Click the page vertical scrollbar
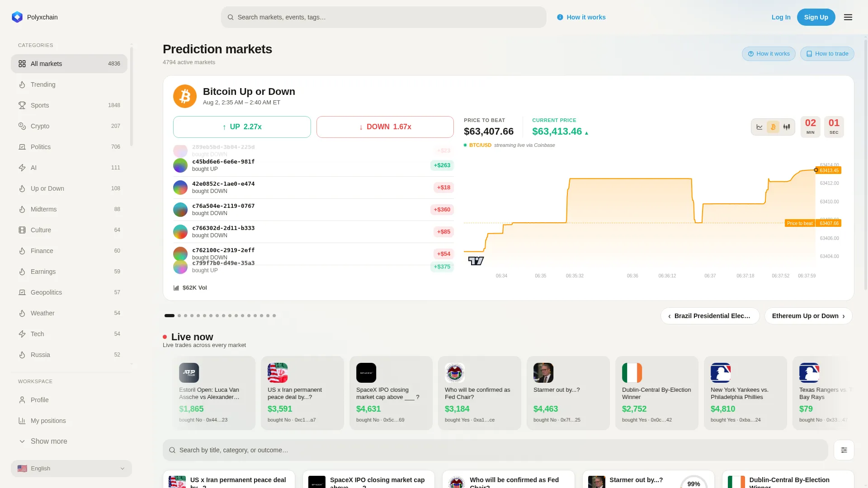868x488 pixels. point(866,165)
